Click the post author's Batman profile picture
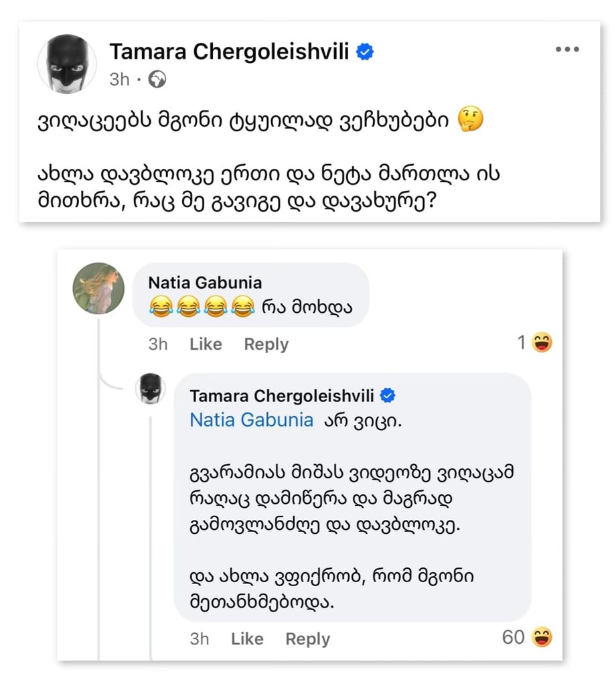This screenshot has width=616, height=686. [67, 64]
